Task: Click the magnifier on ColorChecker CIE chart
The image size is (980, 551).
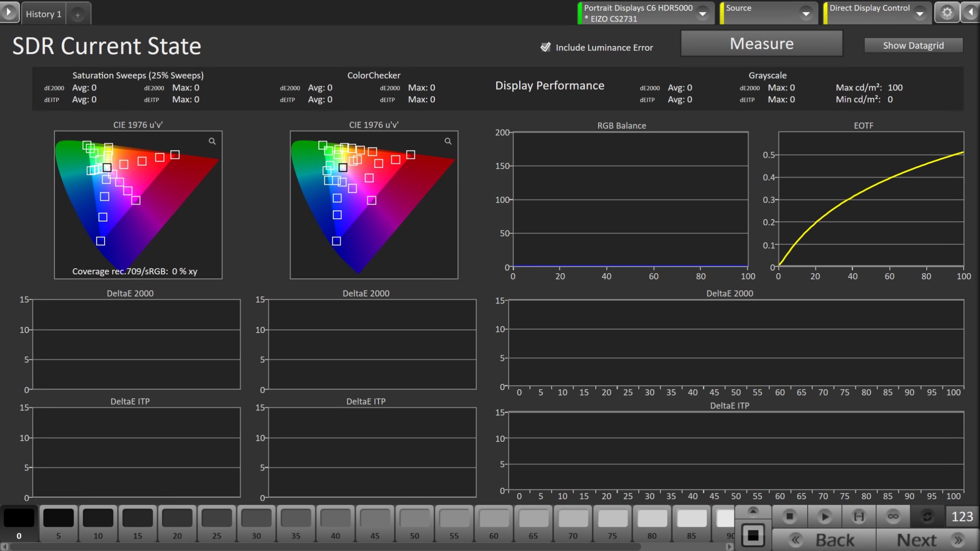Action: [448, 142]
